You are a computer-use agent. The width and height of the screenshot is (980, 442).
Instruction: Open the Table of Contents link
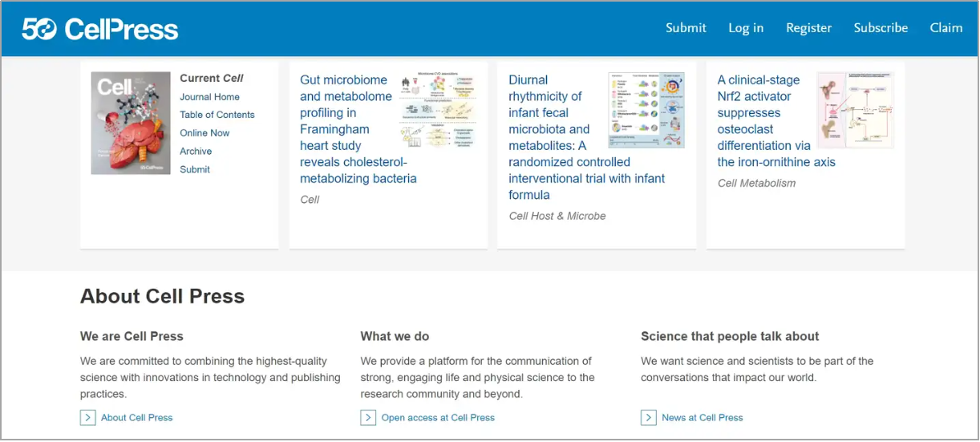217,115
